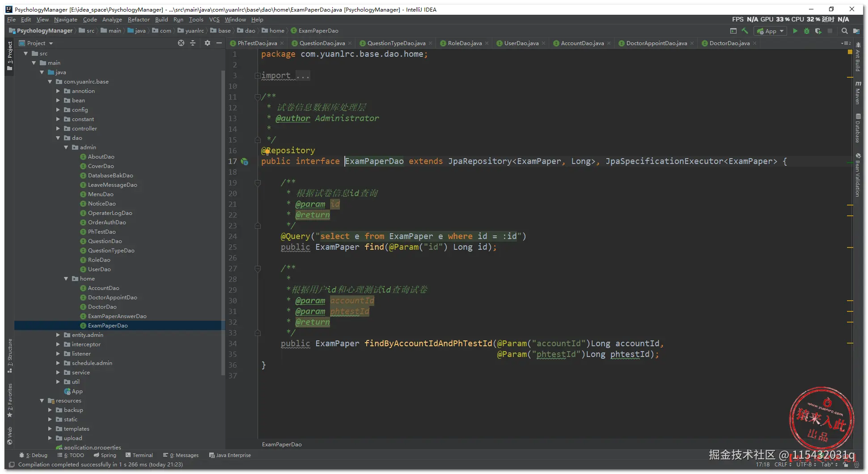Open the App run configuration dropdown
The height and width of the screenshot is (474, 868).
(770, 31)
